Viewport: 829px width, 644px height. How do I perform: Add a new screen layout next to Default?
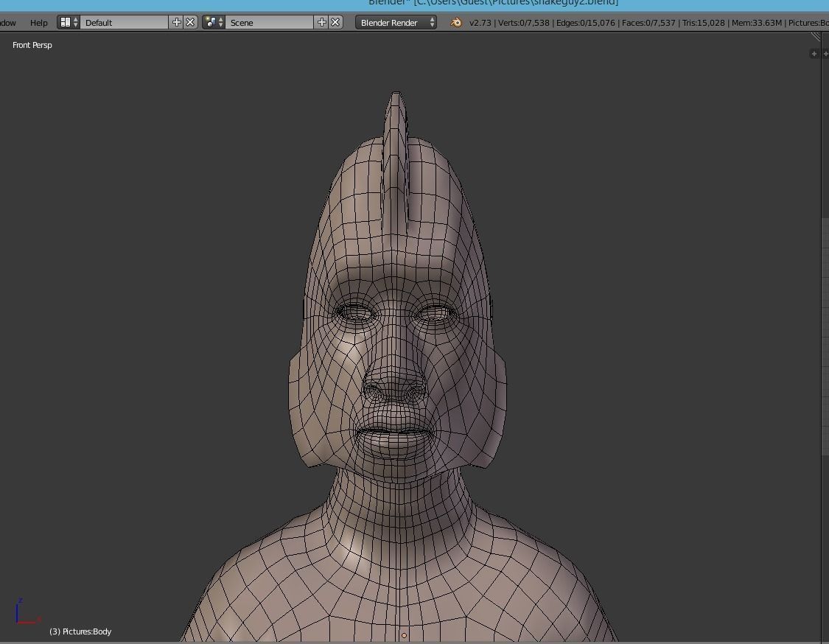coord(177,22)
